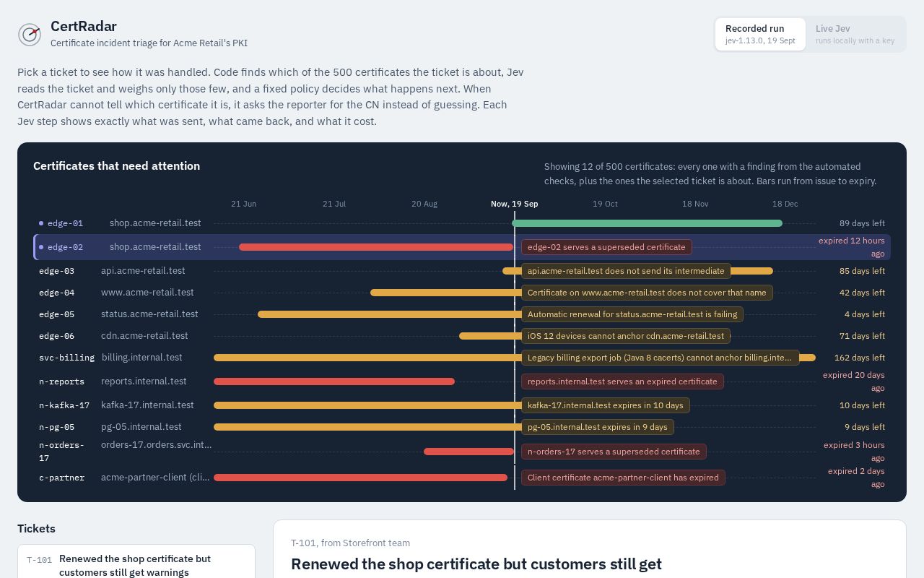Open finding 'api.acme-retail.test does not send its intermediate'
The width and height of the screenshot is (924, 578).
click(x=626, y=271)
